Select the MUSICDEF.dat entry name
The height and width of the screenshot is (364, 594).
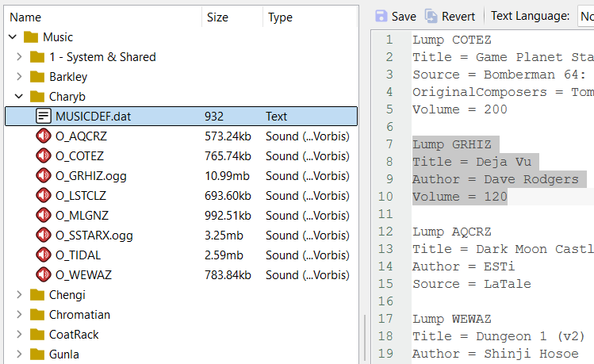(94, 117)
